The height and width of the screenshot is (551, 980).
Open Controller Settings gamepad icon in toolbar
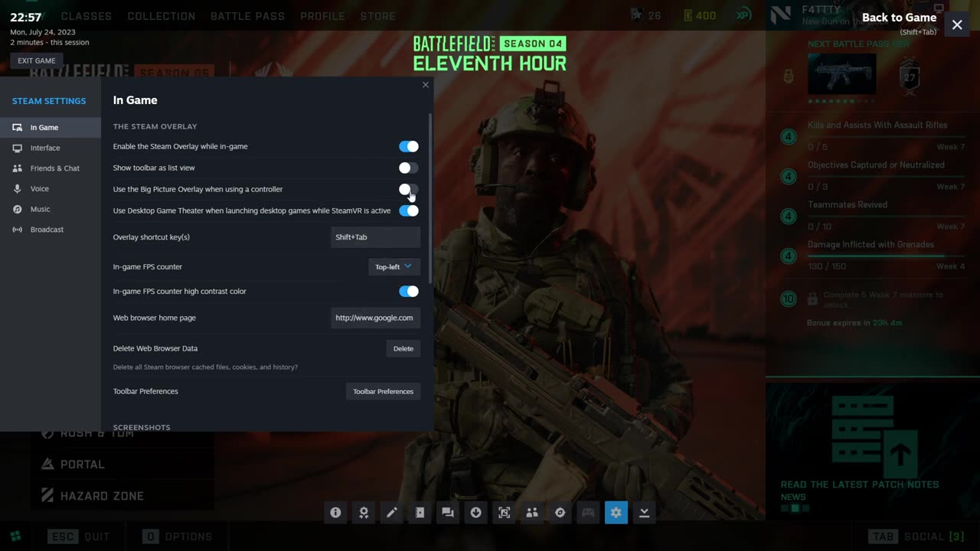(x=588, y=513)
